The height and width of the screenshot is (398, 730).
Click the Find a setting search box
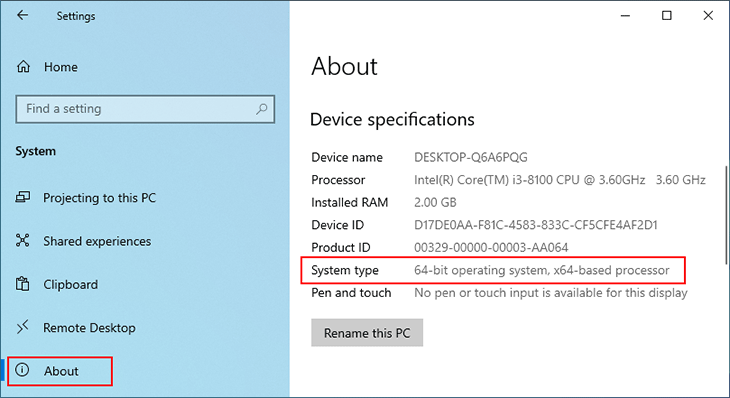click(x=145, y=109)
